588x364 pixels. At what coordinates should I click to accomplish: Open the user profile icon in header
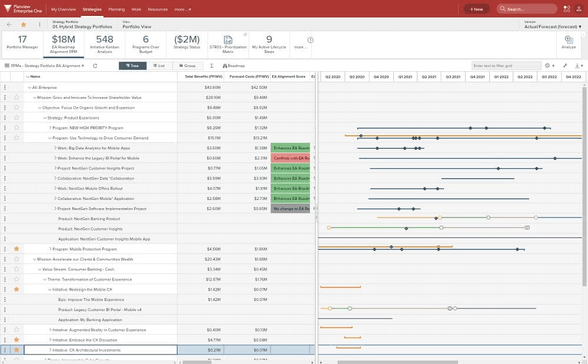coord(579,9)
